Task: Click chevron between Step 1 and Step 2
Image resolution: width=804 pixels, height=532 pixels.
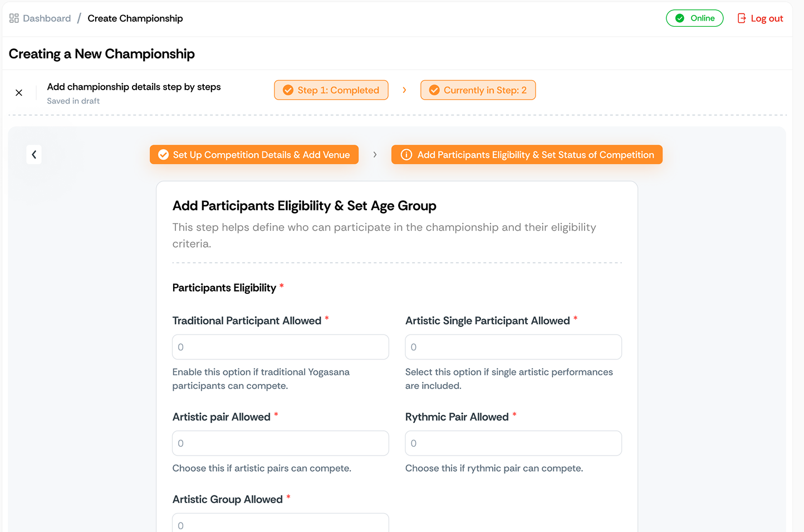Action: [x=404, y=90]
